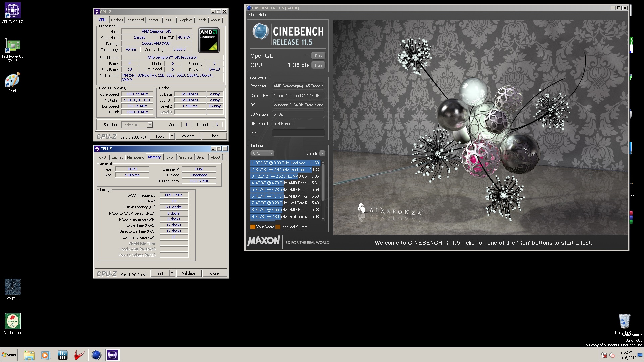Click the orange Your Score legend swatch
The width and height of the screenshot is (644, 362).
pyautogui.click(x=253, y=227)
